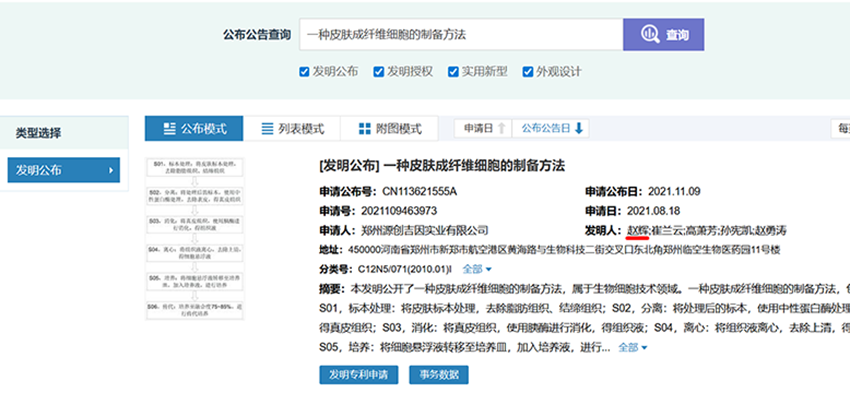Switch to 公布模式 tab

pos(194,129)
